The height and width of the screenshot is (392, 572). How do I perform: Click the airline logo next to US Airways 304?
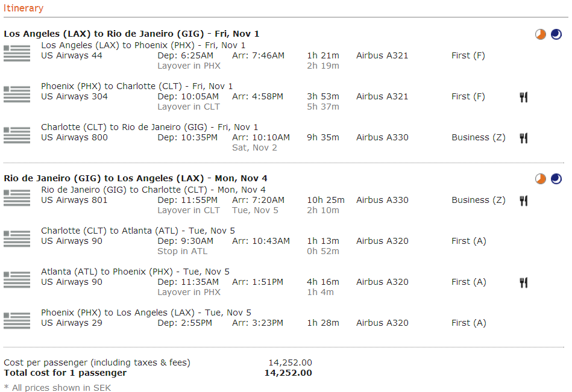[x=17, y=94]
